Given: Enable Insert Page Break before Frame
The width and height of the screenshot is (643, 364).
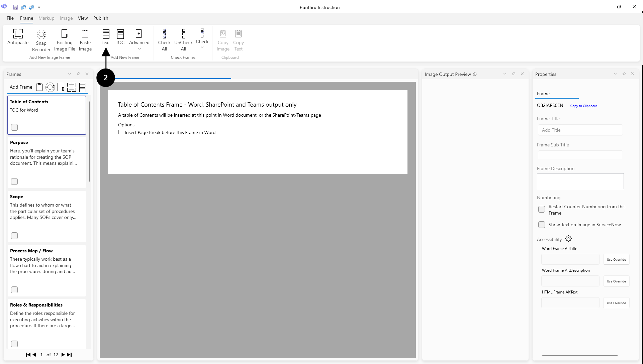Looking at the screenshot, I should click(x=121, y=132).
